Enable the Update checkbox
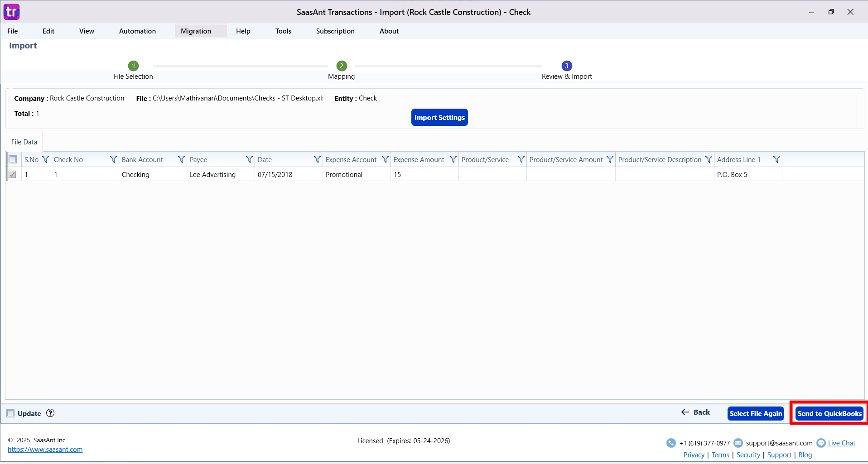This screenshot has height=464, width=868. pyautogui.click(x=10, y=413)
